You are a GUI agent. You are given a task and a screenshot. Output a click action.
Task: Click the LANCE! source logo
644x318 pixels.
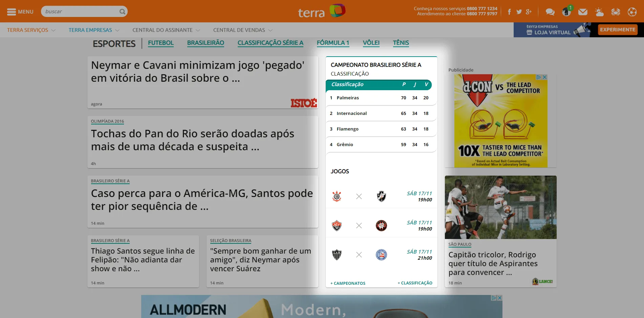542,281
